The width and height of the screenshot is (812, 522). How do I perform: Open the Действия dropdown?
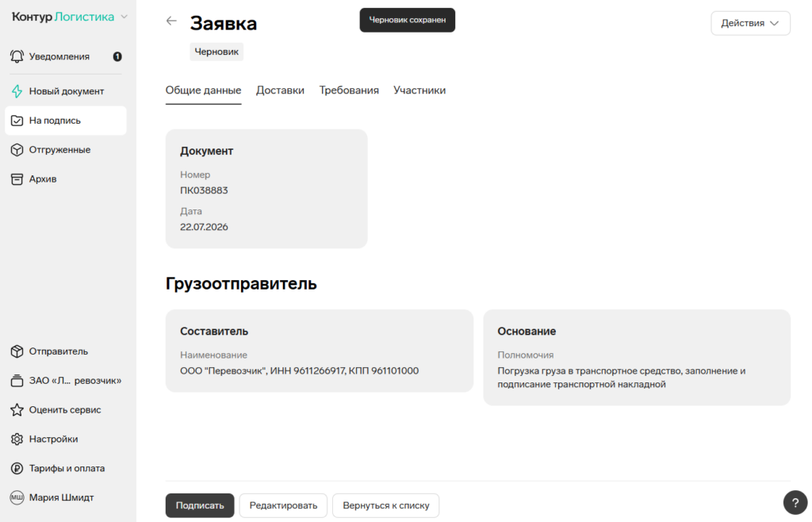point(750,23)
